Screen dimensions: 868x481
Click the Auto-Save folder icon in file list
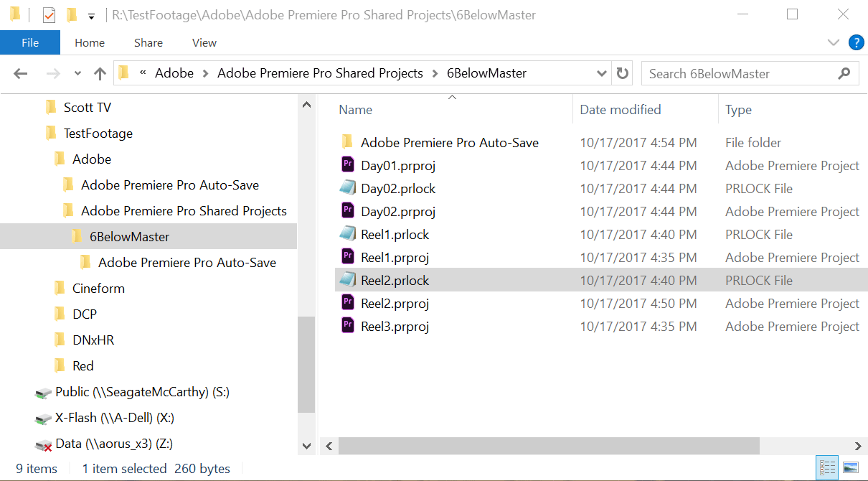click(x=348, y=142)
